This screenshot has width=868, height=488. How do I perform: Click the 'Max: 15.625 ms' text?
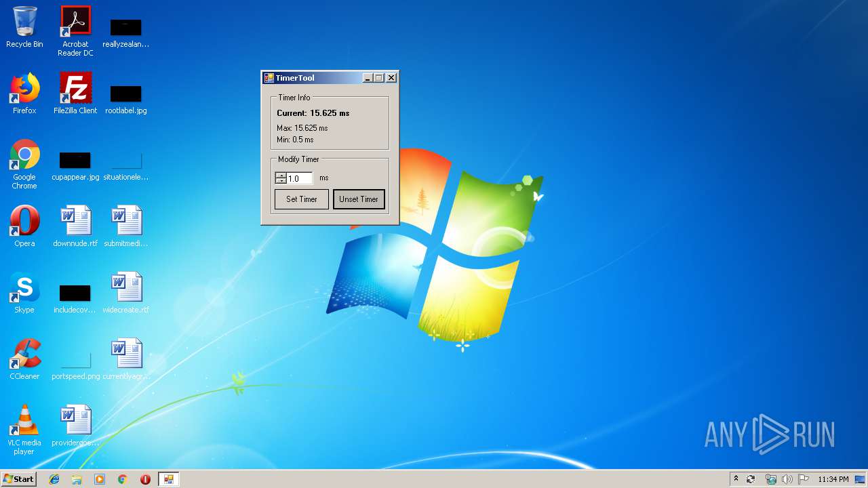pyautogui.click(x=302, y=128)
